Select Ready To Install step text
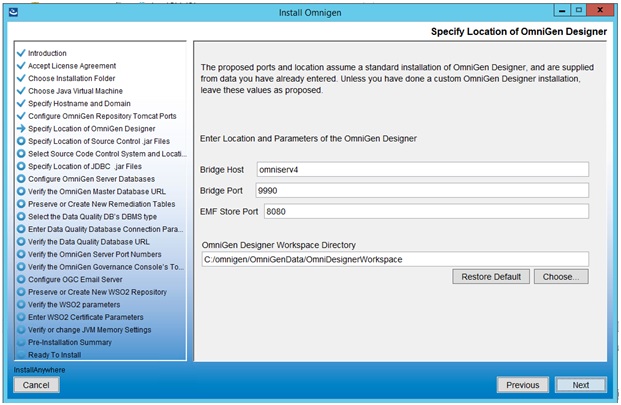This screenshot has width=621, height=405. [54, 355]
